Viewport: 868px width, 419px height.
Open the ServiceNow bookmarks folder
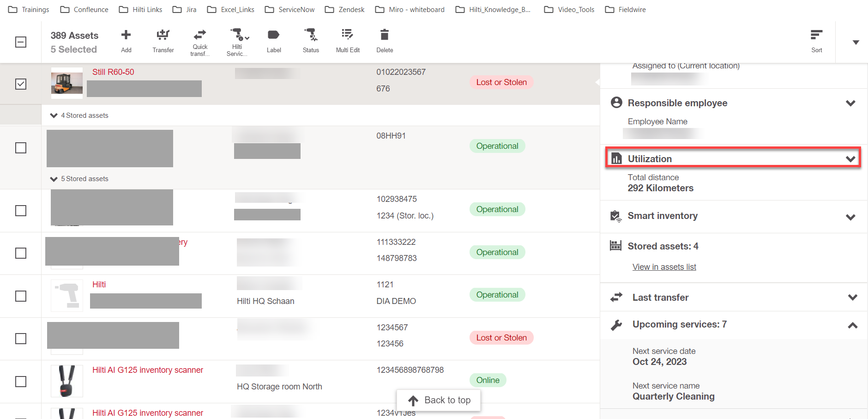pyautogui.click(x=289, y=10)
